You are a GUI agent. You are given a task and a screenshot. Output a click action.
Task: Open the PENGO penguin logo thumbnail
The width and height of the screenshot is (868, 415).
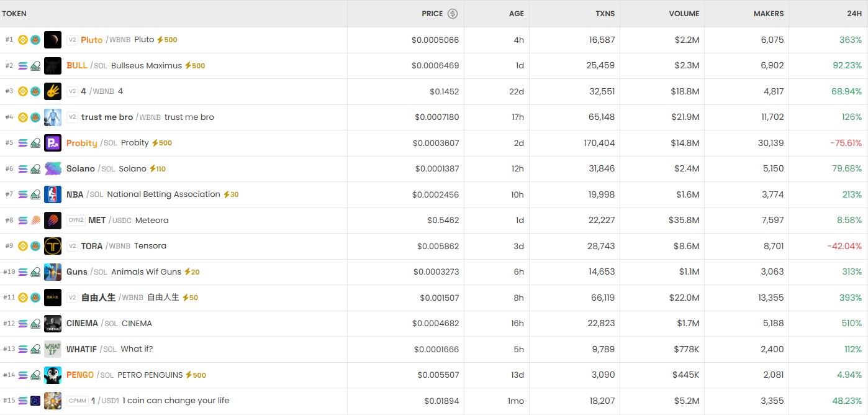(x=53, y=375)
